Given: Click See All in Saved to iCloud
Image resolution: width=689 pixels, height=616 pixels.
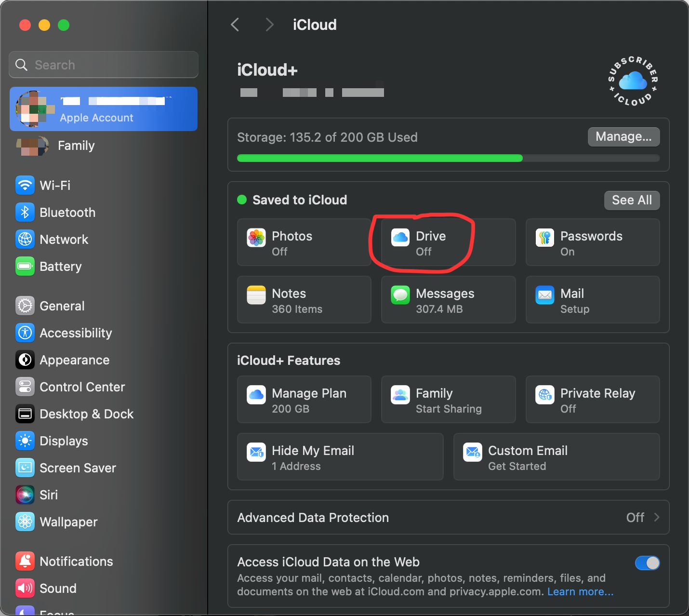Looking at the screenshot, I should coord(632,200).
